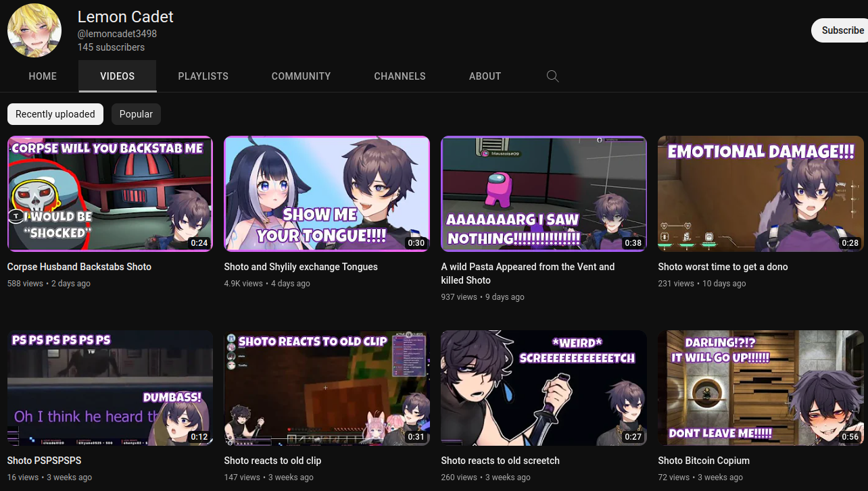The width and height of the screenshot is (868, 491).
Task: Click the 0:31 duration badge
Action: pyautogui.click(x=416, y=437)
